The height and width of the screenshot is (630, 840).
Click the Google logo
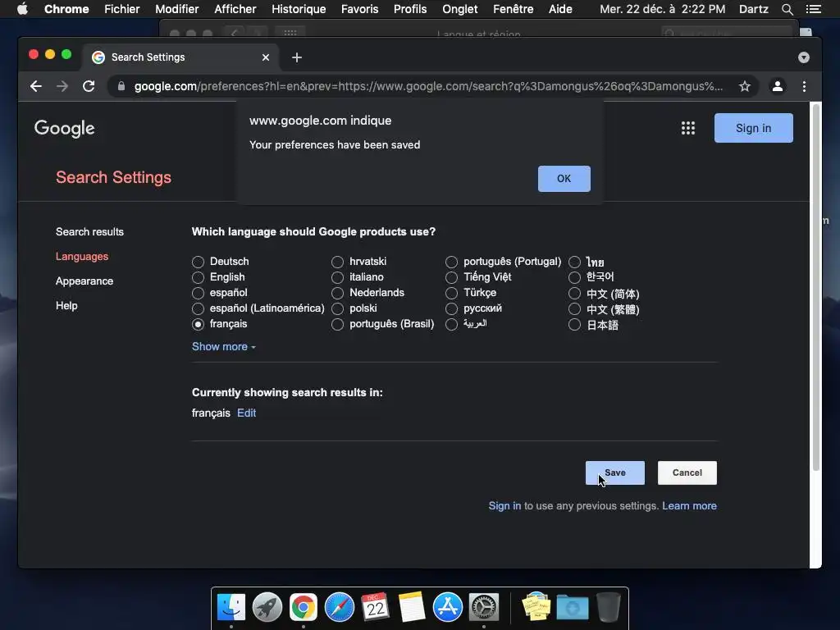64,129
